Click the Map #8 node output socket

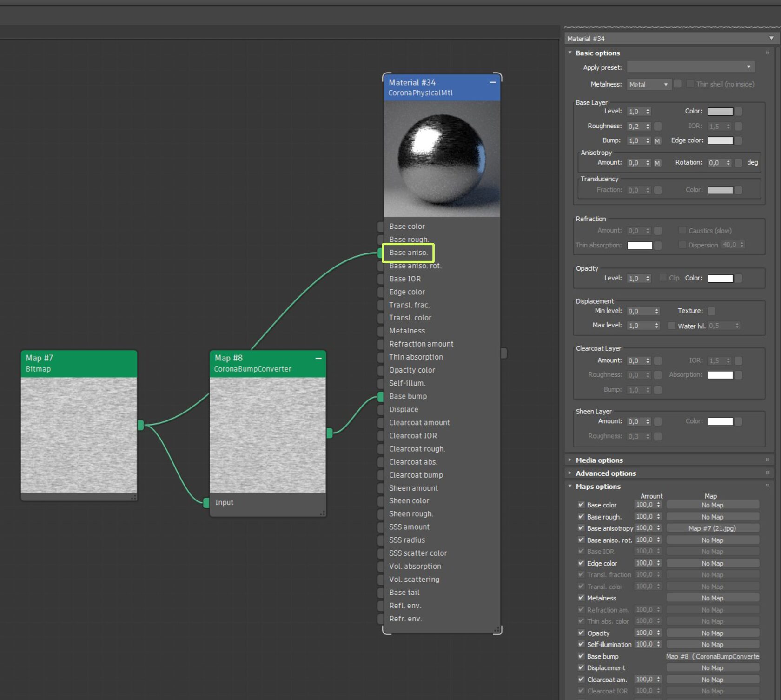[329, 433]
